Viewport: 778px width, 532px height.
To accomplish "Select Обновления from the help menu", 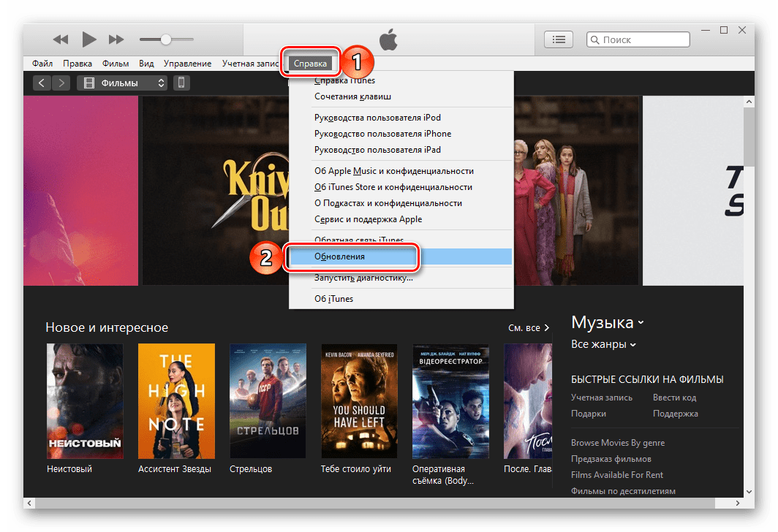I will 339,256.
